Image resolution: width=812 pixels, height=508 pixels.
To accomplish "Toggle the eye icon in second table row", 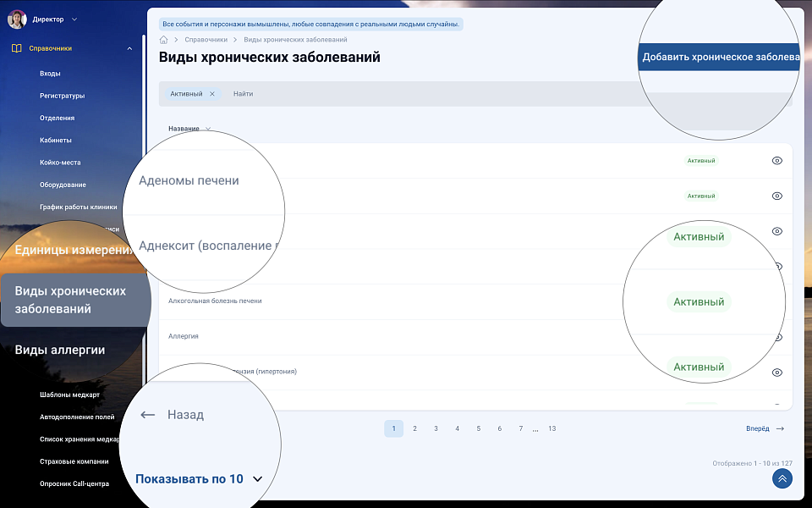I will (x=777, y=196).
